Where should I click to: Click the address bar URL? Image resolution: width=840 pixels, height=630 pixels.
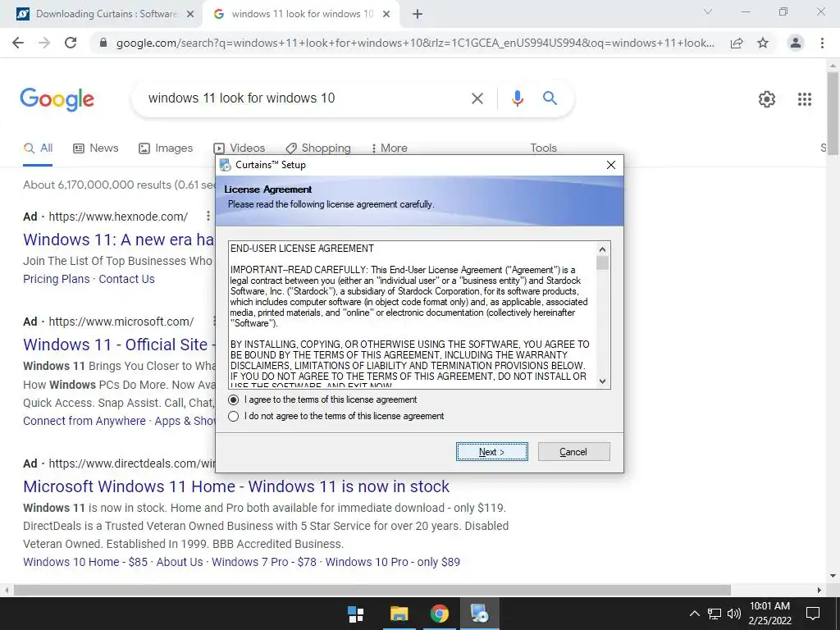tap(415, 43)
